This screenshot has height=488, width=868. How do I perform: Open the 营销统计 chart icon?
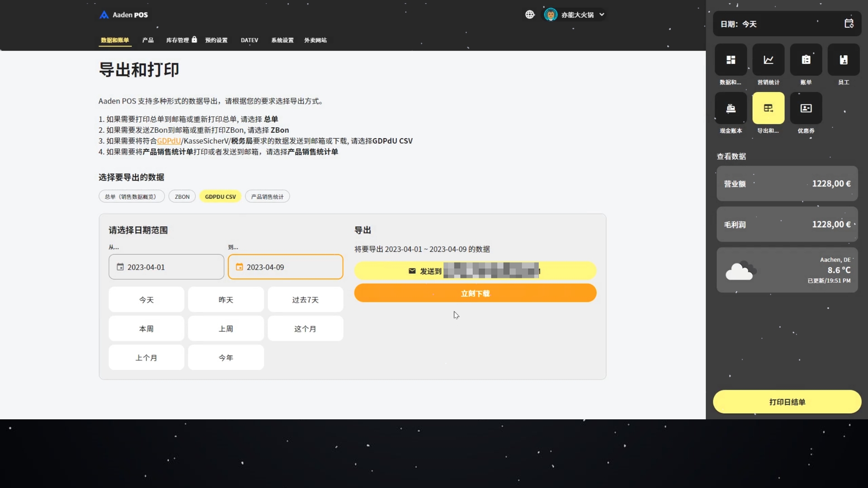768,60
